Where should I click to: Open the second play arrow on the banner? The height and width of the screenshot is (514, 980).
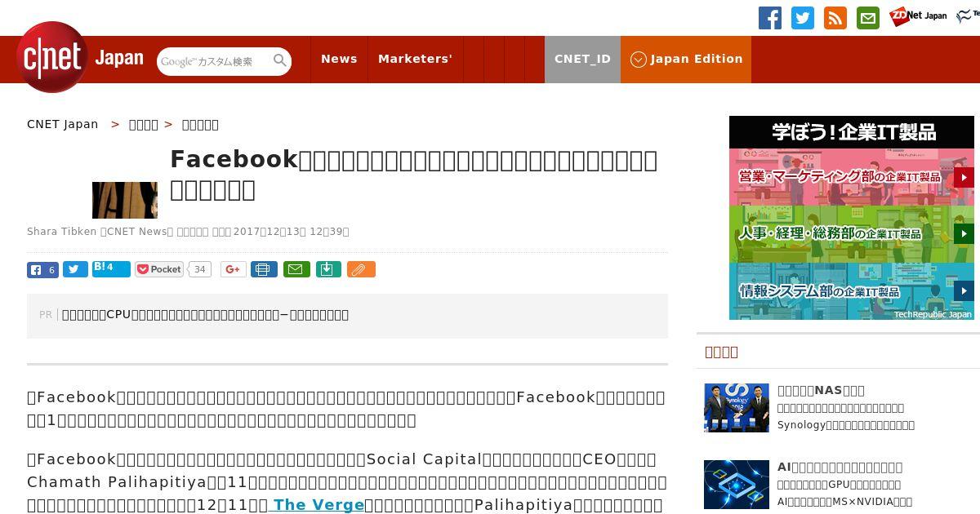964,234
